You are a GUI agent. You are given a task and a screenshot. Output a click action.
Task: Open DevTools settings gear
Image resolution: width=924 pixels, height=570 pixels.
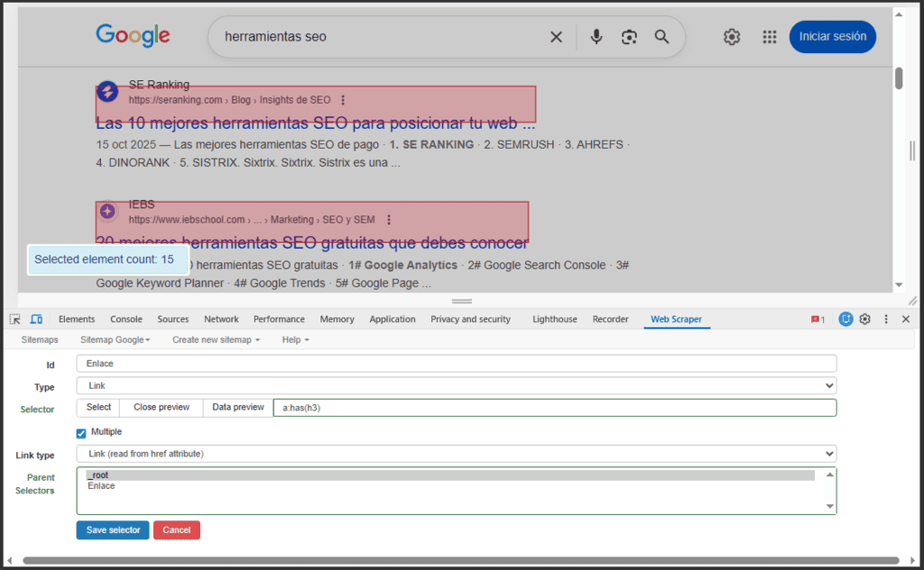[x=864, y=318]
